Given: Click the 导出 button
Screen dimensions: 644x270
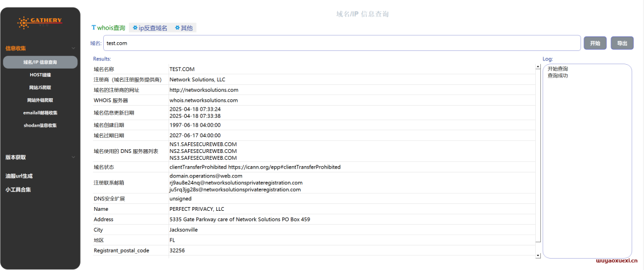Looking at the screenshot, I should point(622,43).
